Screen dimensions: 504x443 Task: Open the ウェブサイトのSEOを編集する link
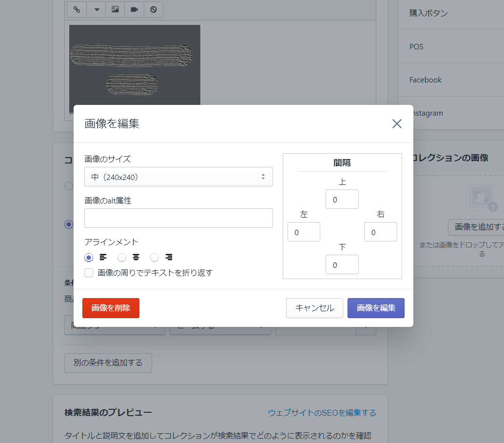pyautogui.click(x=322, y=413)
